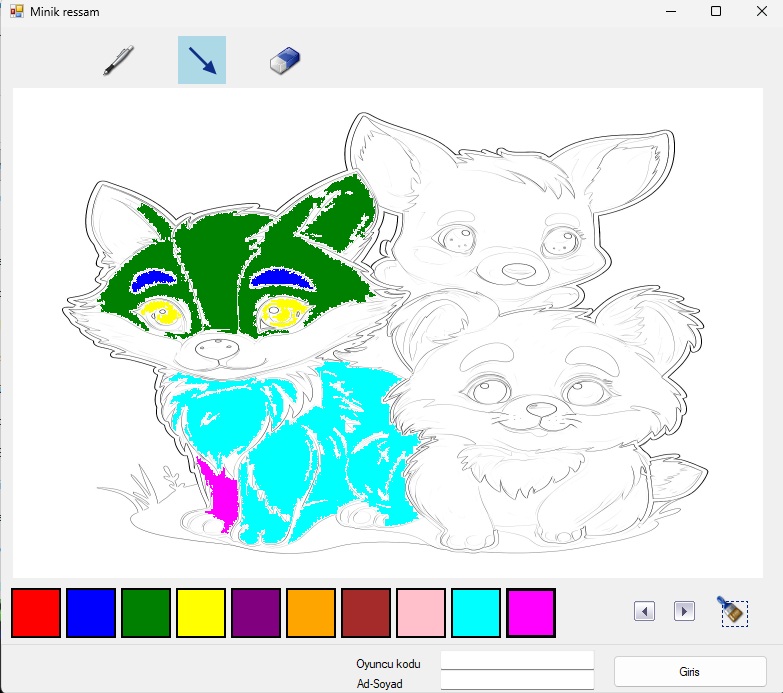
Task: Select the brown color swatch
Action: click(x=366, y=613)
